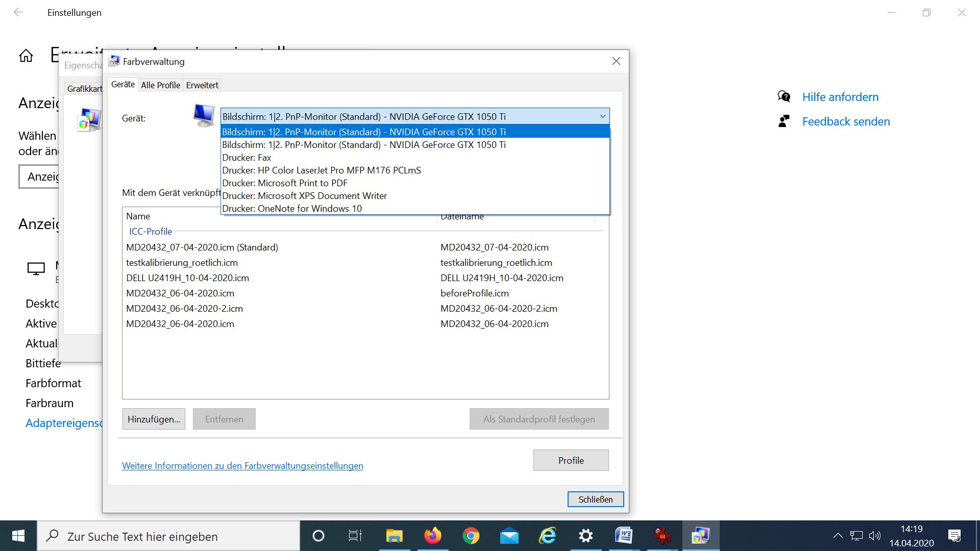This screenshot has width=980, height=551.
Task: Click the Profile button
Action: point(571,460)
